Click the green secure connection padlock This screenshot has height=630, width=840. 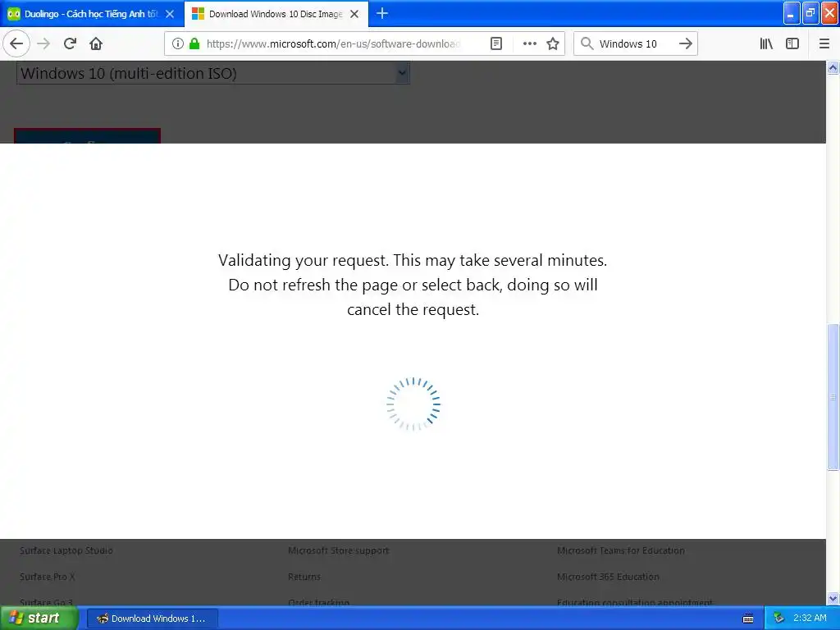click(194, 43)
